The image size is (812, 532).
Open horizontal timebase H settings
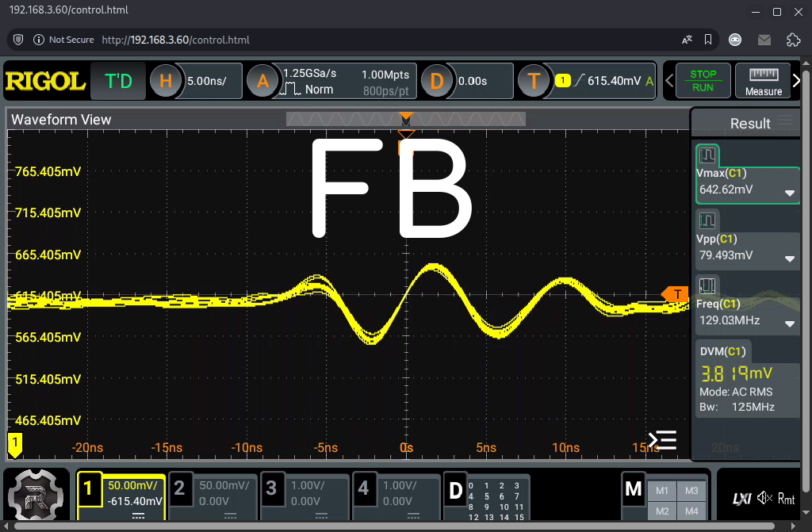[x=166, y=82]
